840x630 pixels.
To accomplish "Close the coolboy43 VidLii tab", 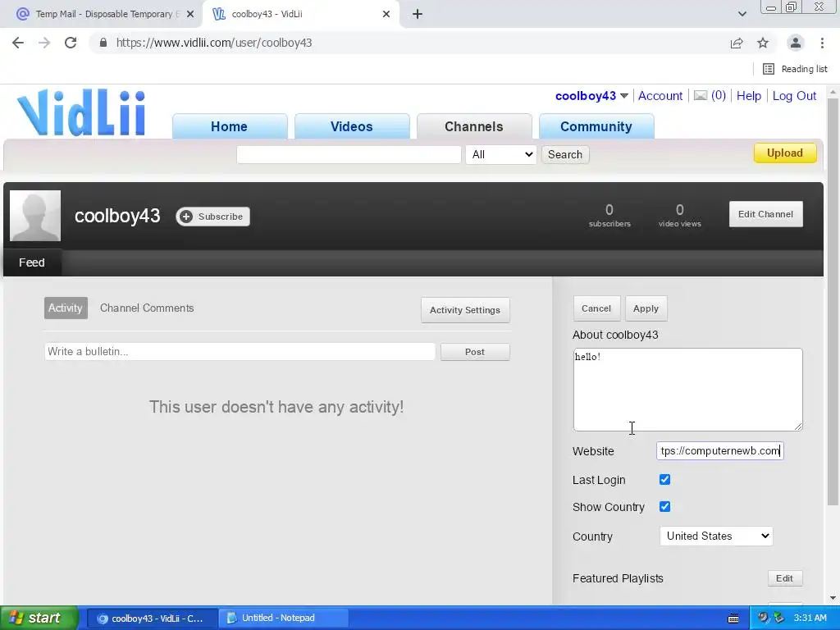I will [x=386, y=14].
